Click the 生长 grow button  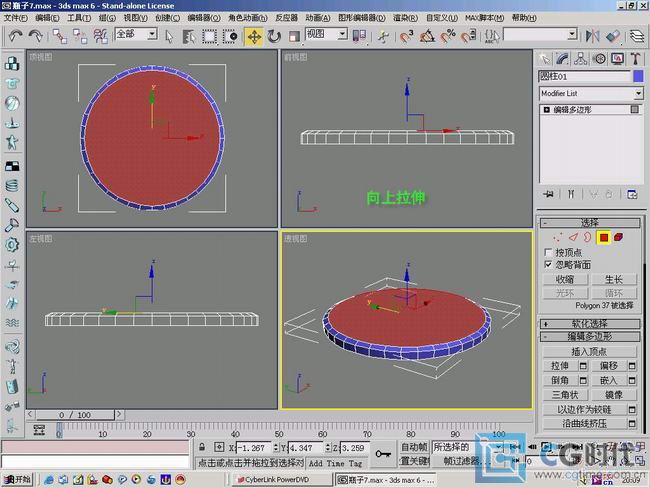614,279
